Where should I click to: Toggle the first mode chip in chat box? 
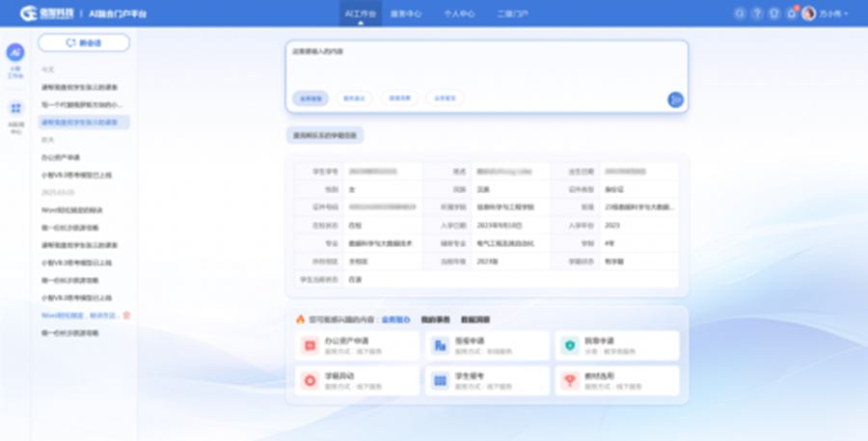click(310, 97)
